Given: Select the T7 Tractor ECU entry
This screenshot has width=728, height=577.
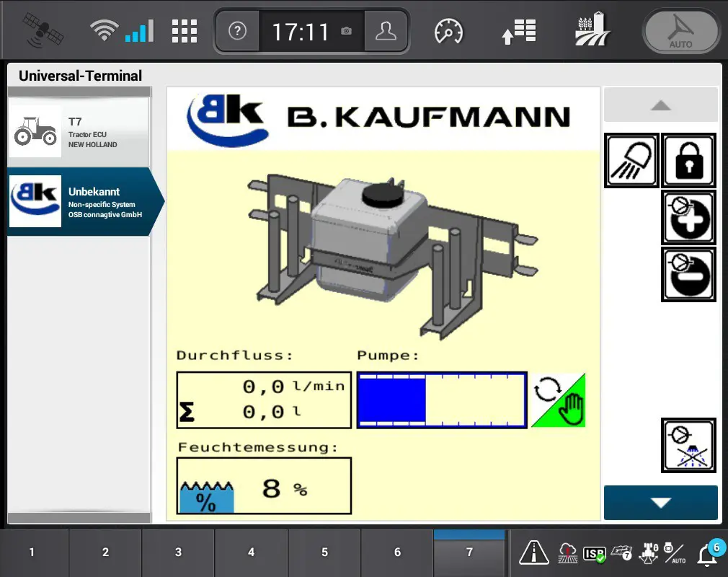Looking at the screenshot, I should (x=79, y=132).
